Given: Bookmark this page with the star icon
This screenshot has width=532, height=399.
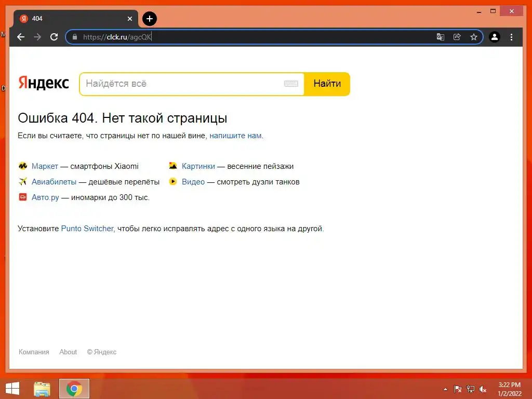Looking at the screenshot, I should [x=474, y=37].
